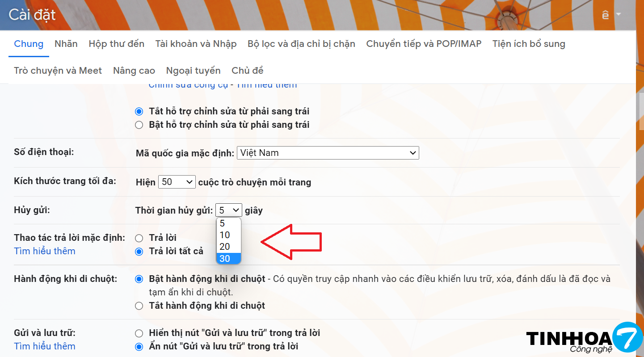Open the 50 conversations per page dropdown
The width and height of the screenshot is (644, 357).
[177, 182]
